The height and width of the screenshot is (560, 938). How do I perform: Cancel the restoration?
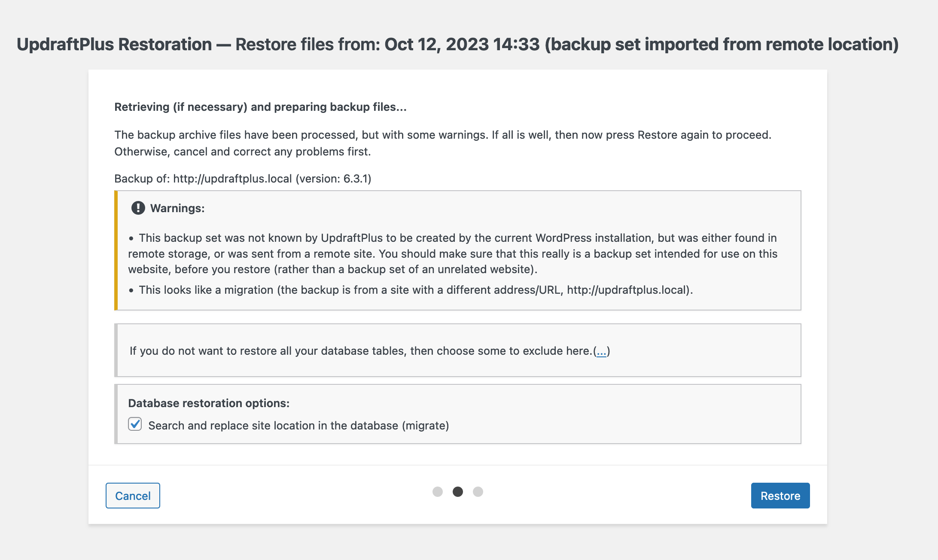click(x=133, y=496)
